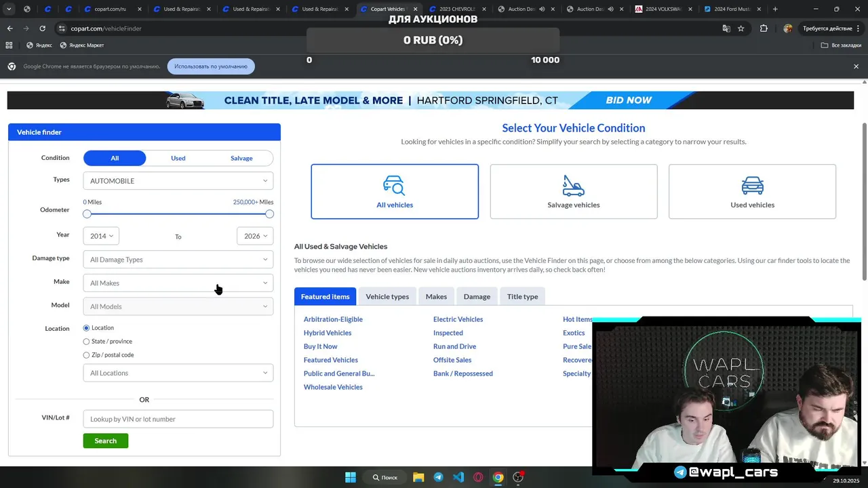The height and width of the screenshot is (488, 868).
Task: Close the Copart Vehicles tab
Action: 415,9
